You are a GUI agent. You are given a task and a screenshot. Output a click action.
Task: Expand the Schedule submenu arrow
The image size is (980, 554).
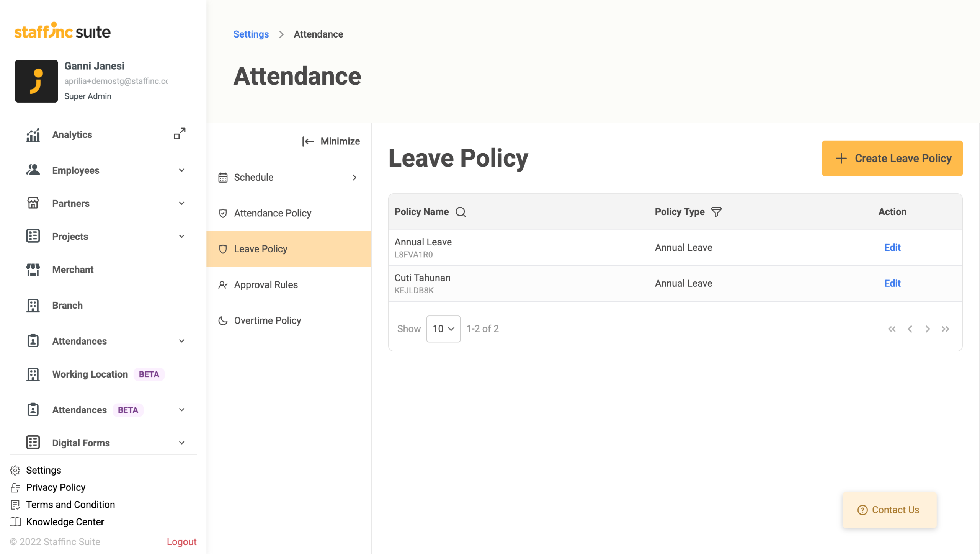(x=354, y=178)
